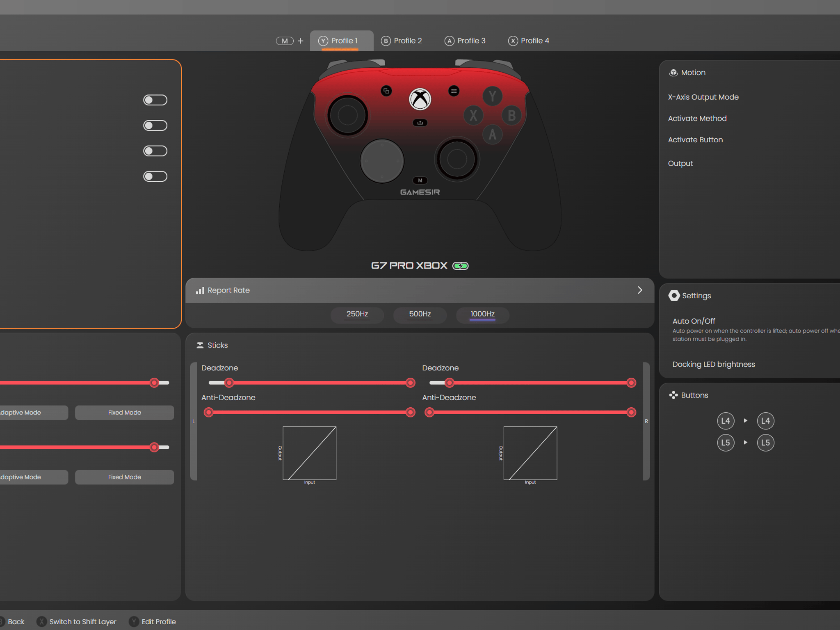Screen dimensions: 840x630
Task: Switch to Profile 2 tab
Action: 402,41
